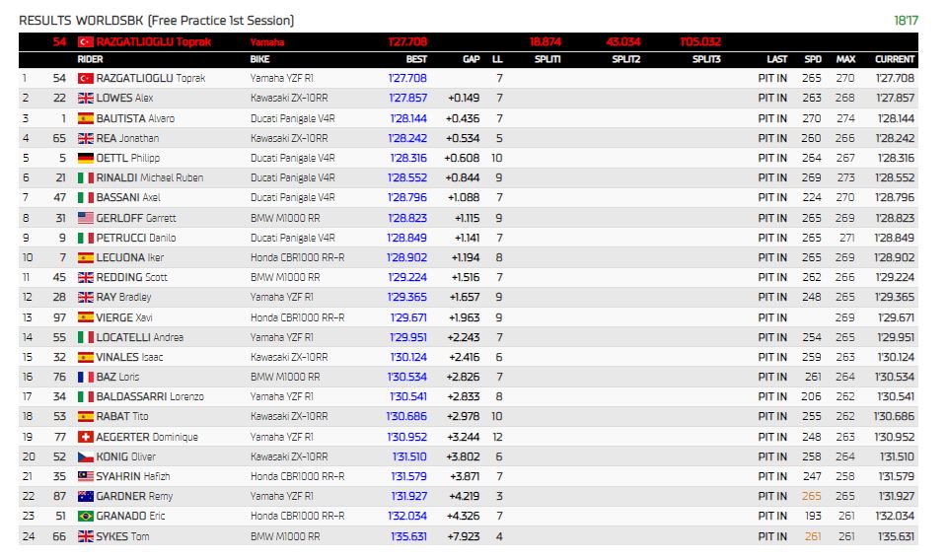Click the GAP column header
The image size is (947, 560).
[x=471, y=59]
